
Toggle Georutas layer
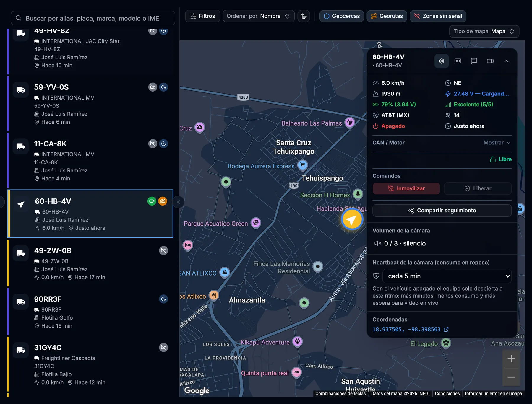point(387,16)
